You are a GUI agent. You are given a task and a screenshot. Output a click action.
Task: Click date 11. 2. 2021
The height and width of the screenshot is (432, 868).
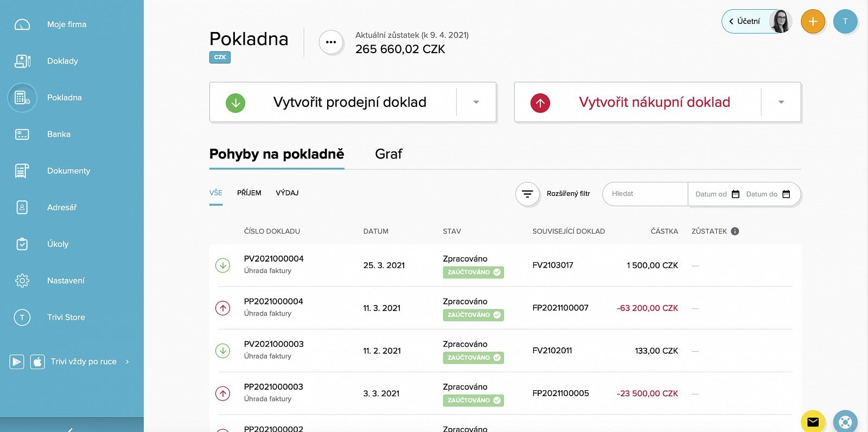(x=382, y=351)
